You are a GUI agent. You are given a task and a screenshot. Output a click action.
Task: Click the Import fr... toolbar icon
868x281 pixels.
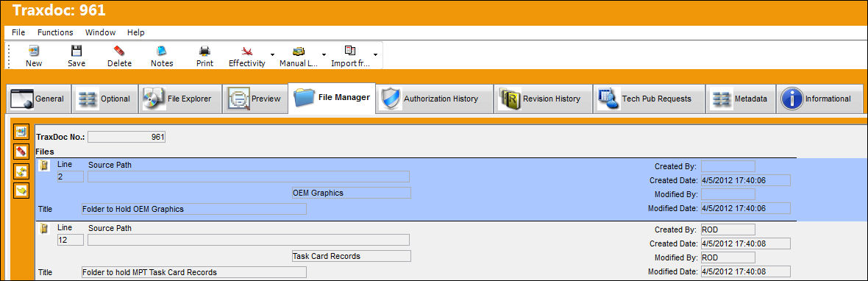pos(350,51)
